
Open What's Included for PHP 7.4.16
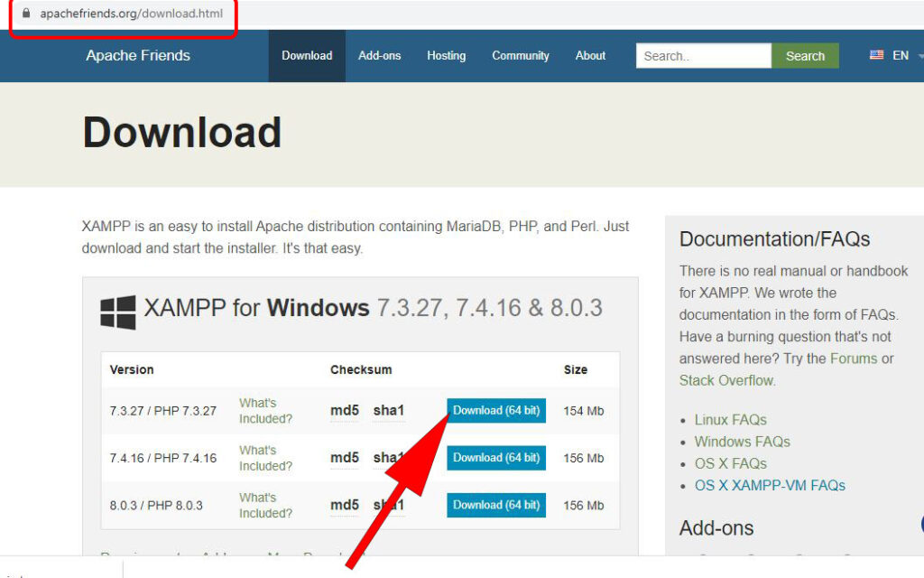(x=264, y=458)
